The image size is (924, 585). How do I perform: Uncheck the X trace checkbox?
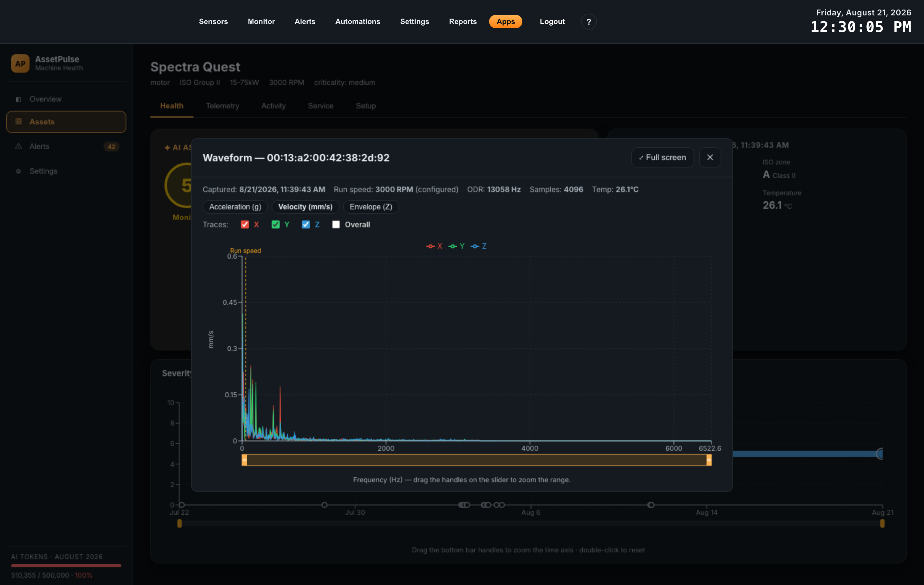point(245,224)
